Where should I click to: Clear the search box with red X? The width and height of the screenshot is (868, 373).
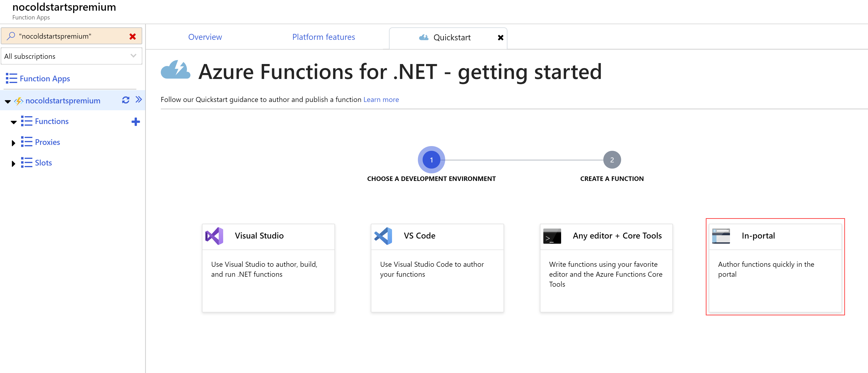coord(132,36)
